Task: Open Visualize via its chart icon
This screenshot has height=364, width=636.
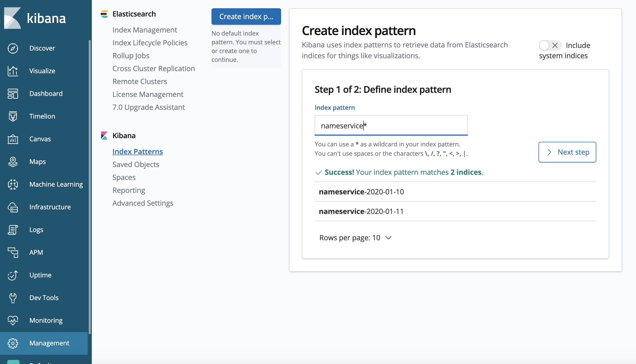Action: pyautogui.click(x=13, y=71)
